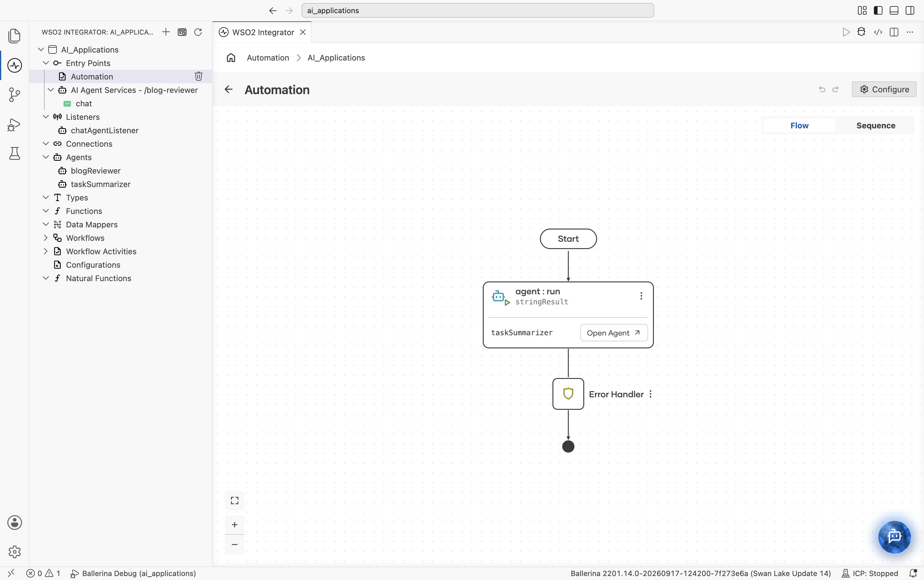The height and width of the screenshot is (580, 924).
Task: Expand the Workflow Activities section
Action: point(46,251)
